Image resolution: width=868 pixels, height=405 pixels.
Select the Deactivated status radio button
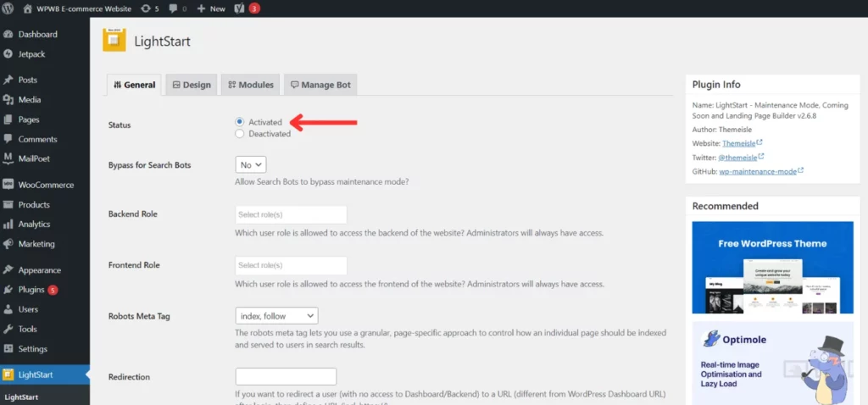[239, 133]
